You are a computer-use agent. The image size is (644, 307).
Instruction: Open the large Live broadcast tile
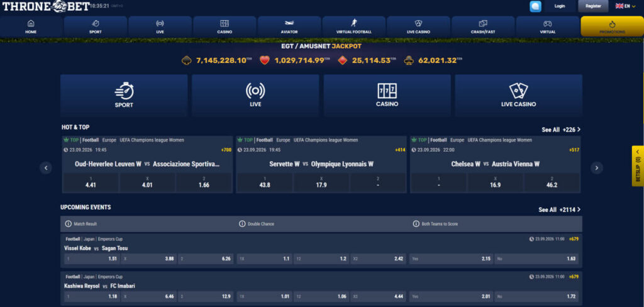[x=255, y=96]
